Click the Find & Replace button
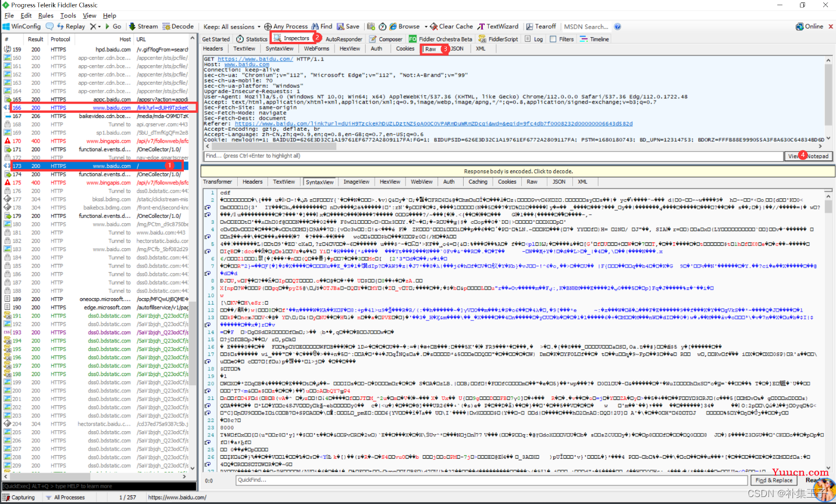 click(x=774, y=480)
